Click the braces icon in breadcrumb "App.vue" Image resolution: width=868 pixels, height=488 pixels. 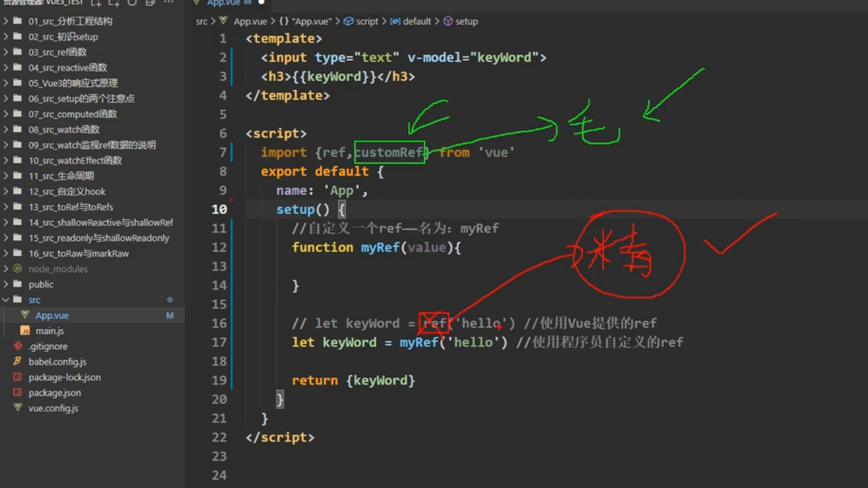(x=282, y=21)
